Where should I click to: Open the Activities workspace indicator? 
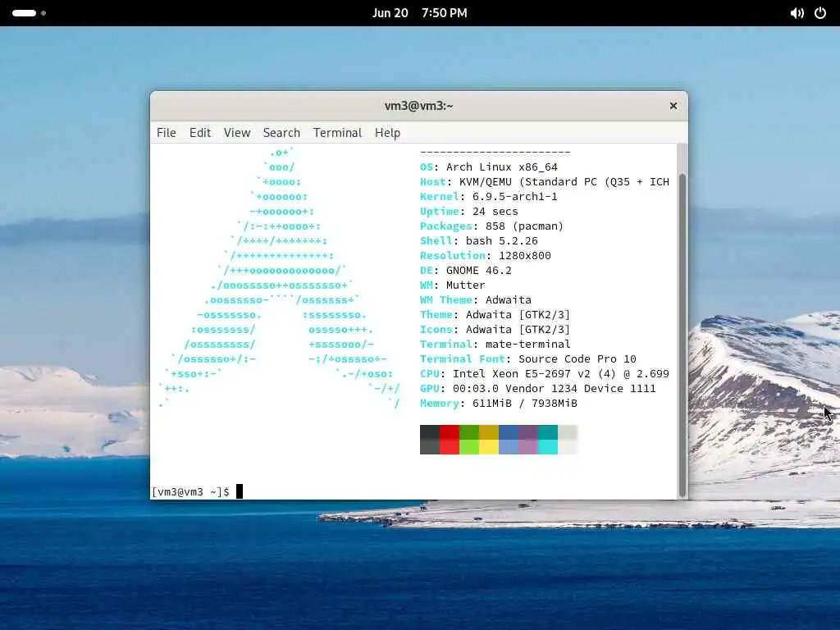29,13
